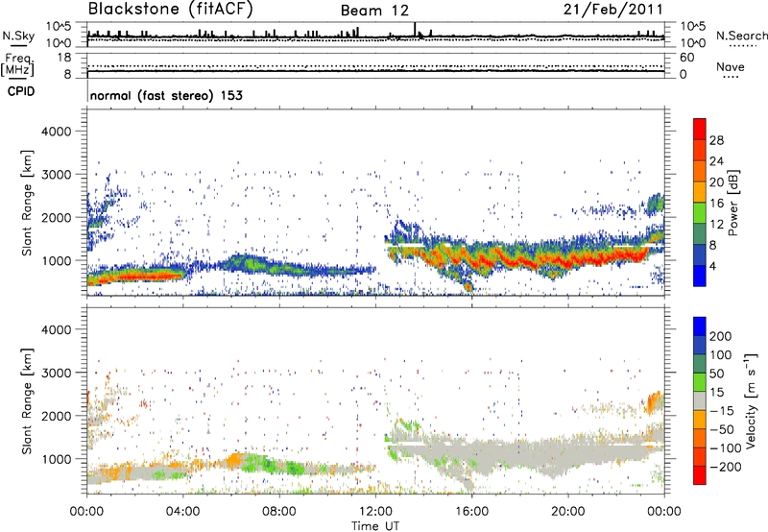Click the "10^5" tick beside N.Sky
Image resolution: width=768 pixels, height=532 pixels.
click(x=59, y=26)
